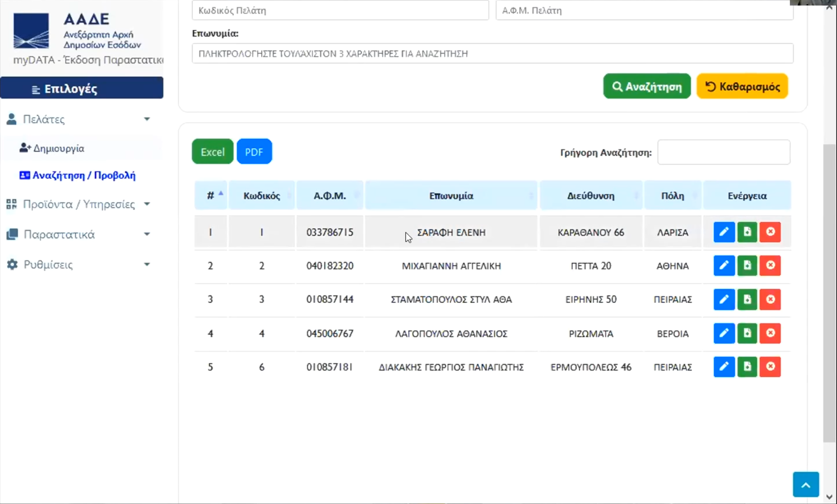This screenshot has height=504, width=837.
Task: Select Αναζήτηση / Προβολή menu item
Action: [84, 175]
